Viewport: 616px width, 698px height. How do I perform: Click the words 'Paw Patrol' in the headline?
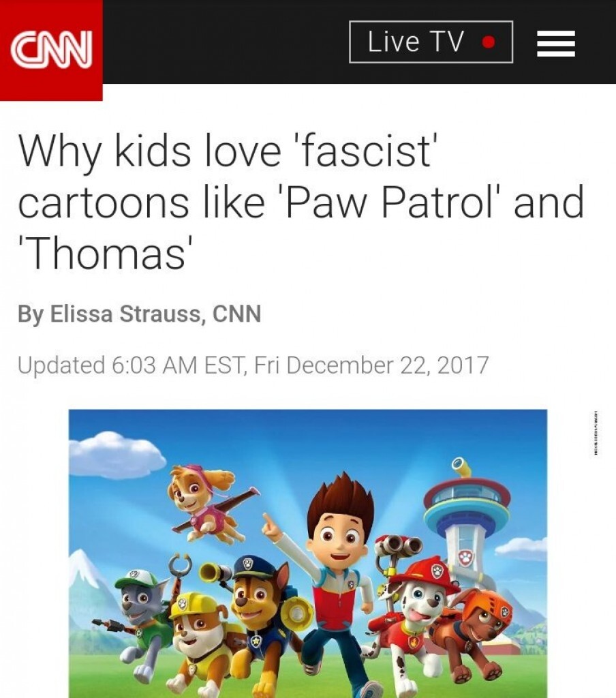[390, 202]
